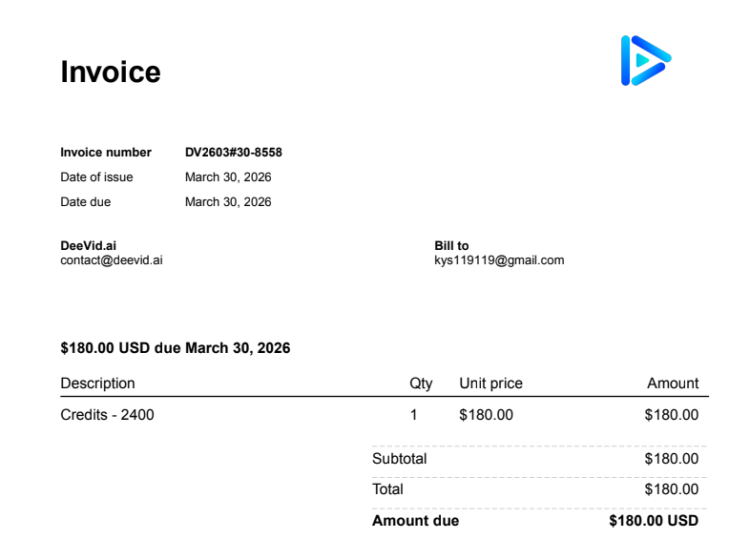This screenshot has width=750, height=560.
Task: Click the DeeVid play-triangle logo
Action: tap(646, 61)
